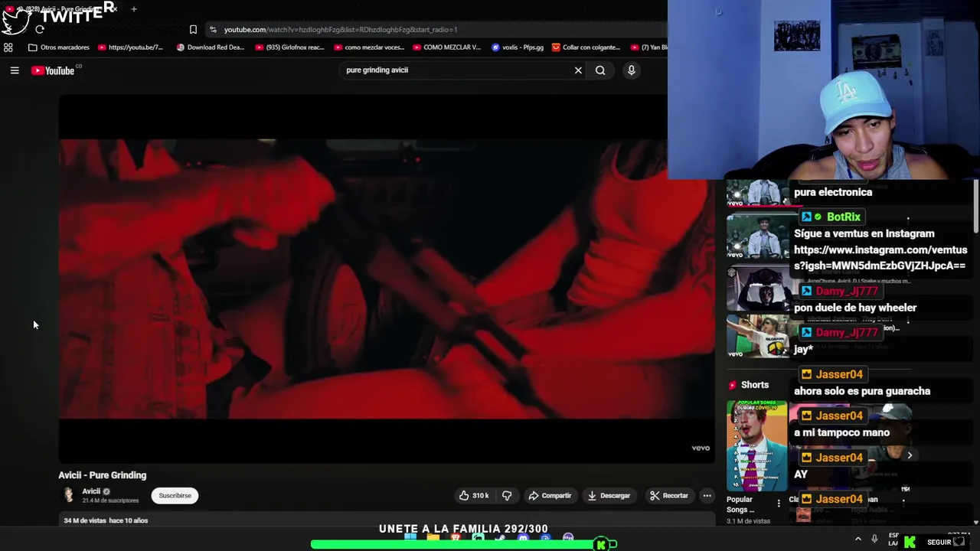Open the YouTube hamburger guide menu
The width and height of the screenshot is (980, 551).
click(x=15, y=70)
